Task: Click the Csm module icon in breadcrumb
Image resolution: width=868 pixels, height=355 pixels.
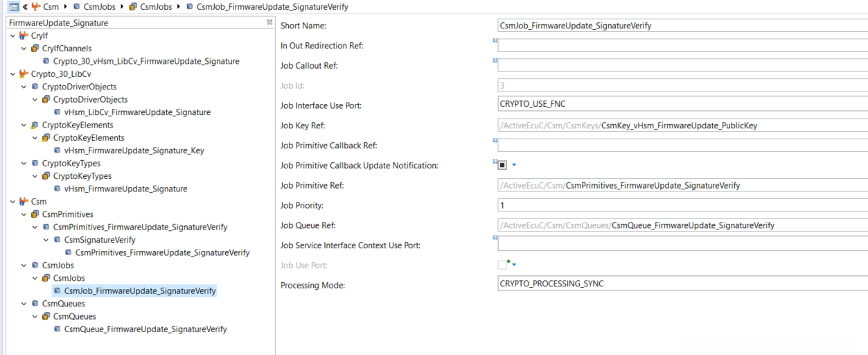Action: (x=35, y=7)
